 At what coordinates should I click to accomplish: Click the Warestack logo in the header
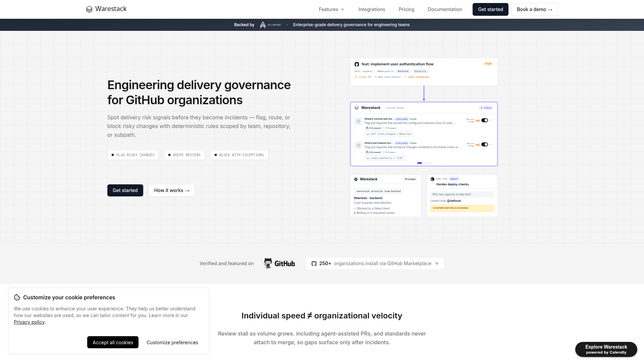pos(106,9)
